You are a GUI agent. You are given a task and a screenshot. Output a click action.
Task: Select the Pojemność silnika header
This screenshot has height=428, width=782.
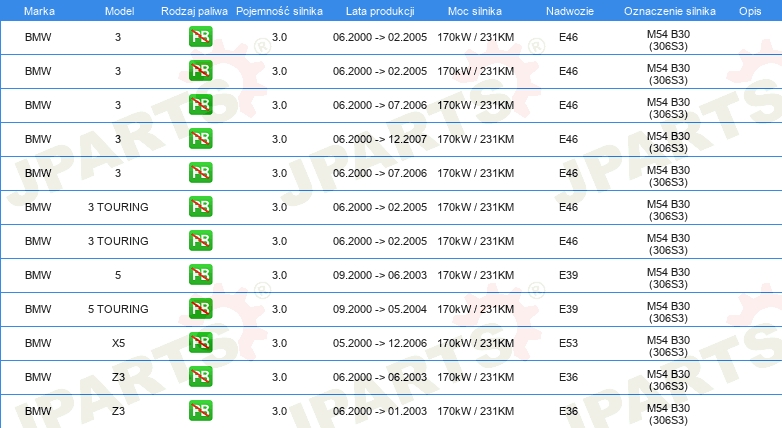pyautogui.click(x=279, y=11)
